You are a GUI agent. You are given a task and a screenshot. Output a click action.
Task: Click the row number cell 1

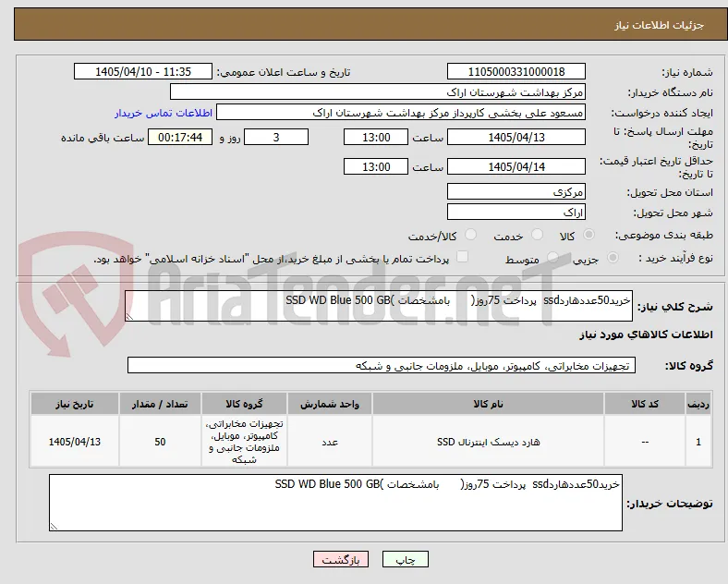tap(698, 442)
